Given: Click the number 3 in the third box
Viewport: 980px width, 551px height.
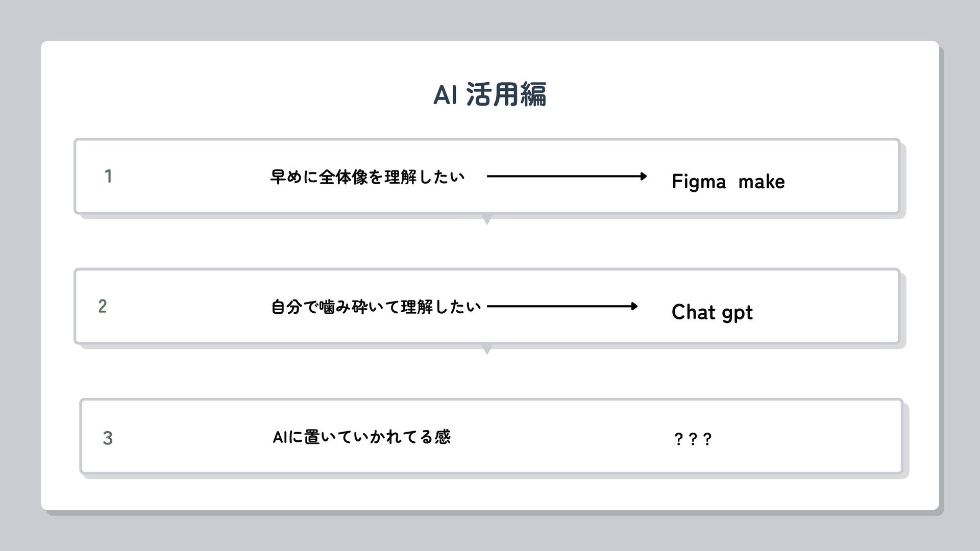Looking at the screenshot, I should pyautogui.click(x=108, y=438).
